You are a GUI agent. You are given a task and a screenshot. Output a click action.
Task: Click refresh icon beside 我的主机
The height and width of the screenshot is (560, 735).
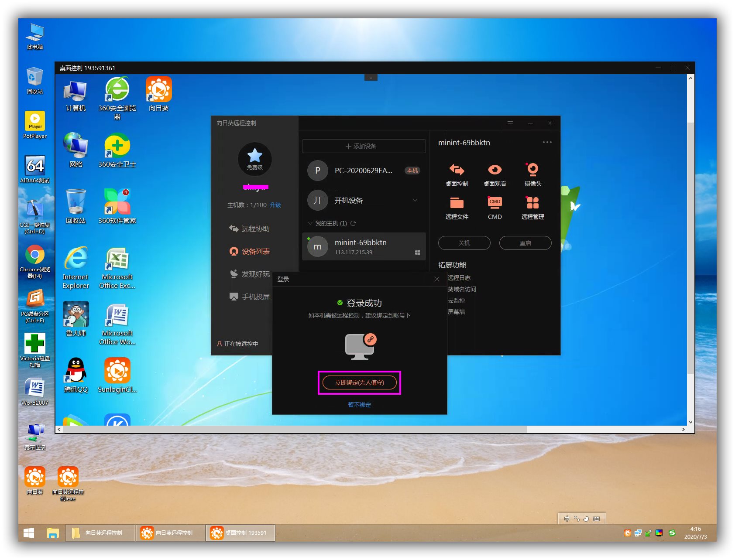(x=354, y=223)
